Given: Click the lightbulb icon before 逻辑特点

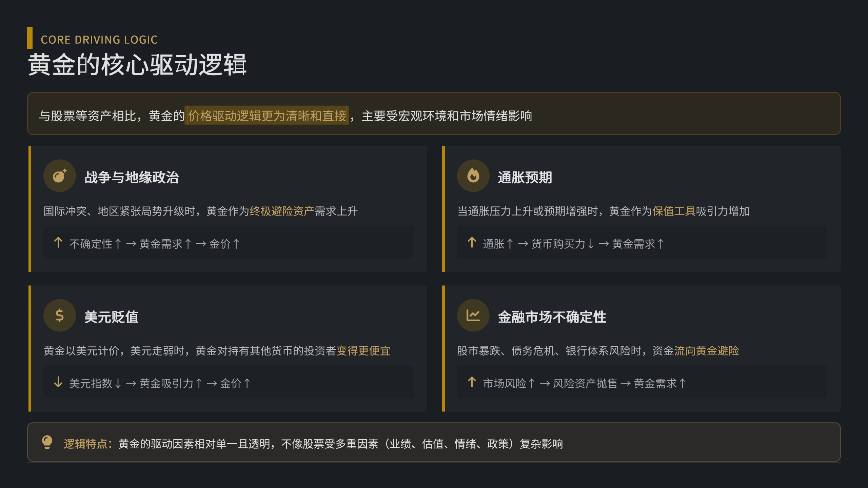Looking at the screenshot, I should pos(47,442).
